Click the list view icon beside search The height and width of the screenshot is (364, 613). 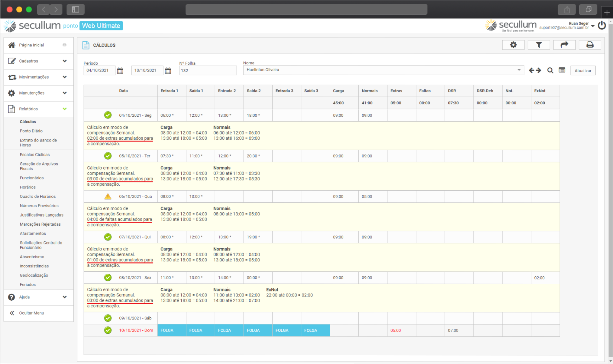pos(562,70)
